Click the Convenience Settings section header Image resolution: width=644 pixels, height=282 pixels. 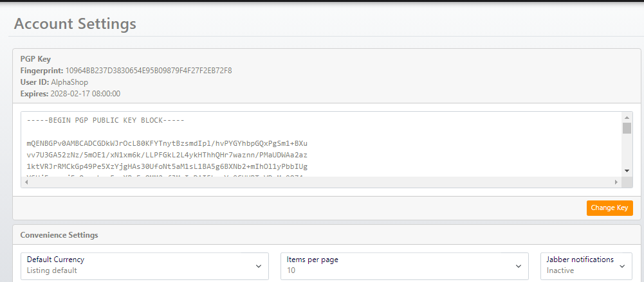click(59, 235)
